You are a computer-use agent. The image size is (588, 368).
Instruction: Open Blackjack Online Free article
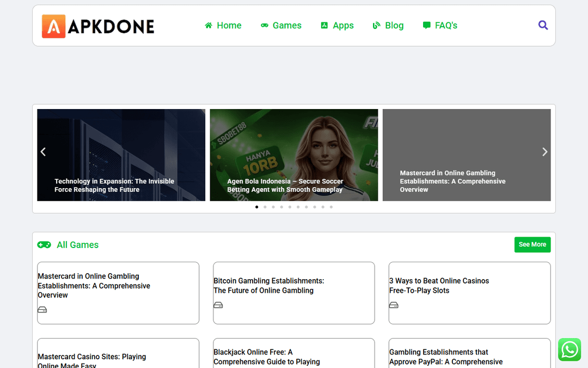tap(267, 357)
